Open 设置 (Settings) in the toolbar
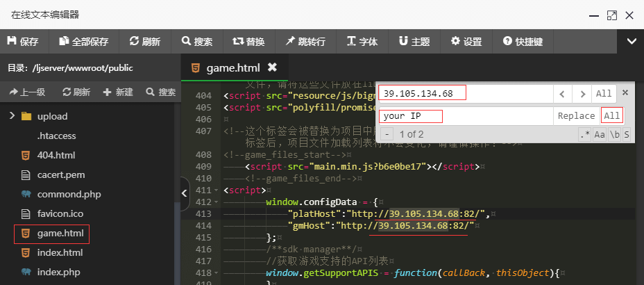 (x=466, y=42)
